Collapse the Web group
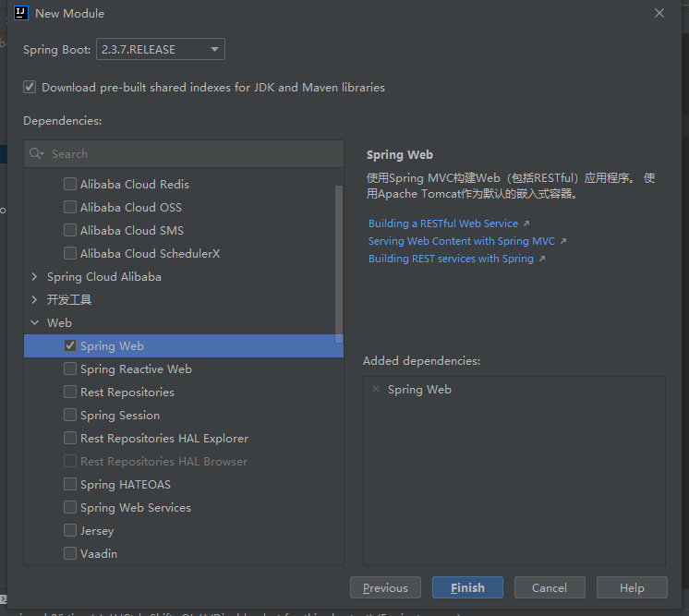Screen dimensions: 689x616 (x=35, y=322)
